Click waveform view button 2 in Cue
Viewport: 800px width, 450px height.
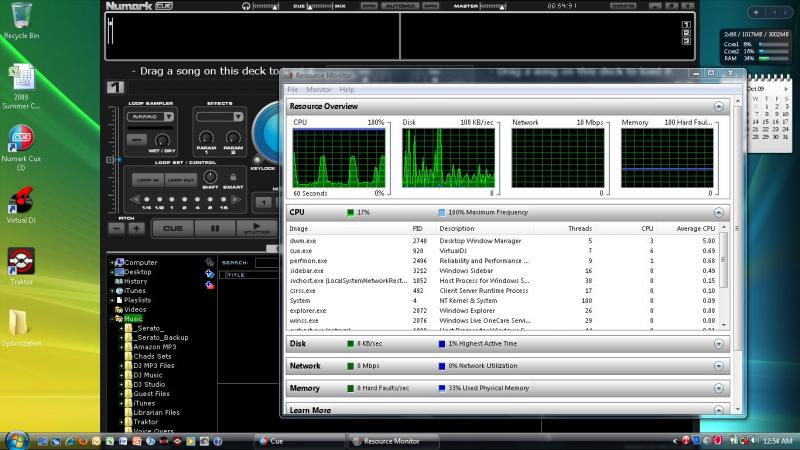(686, 33)
